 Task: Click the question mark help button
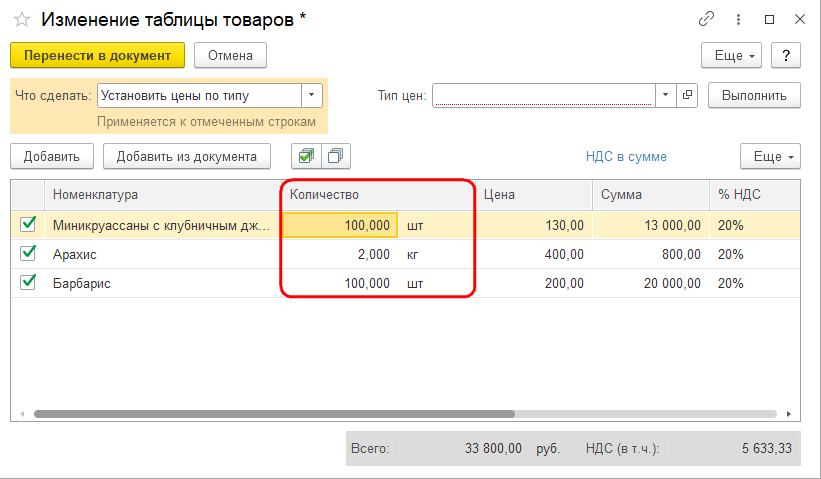click(785, 55)
